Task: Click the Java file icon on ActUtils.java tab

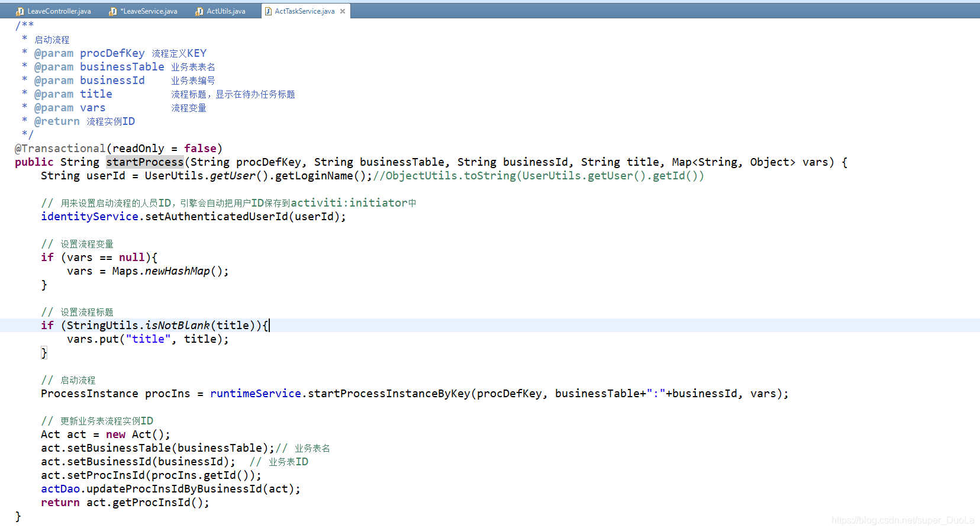Action: (x=199, y=11)
